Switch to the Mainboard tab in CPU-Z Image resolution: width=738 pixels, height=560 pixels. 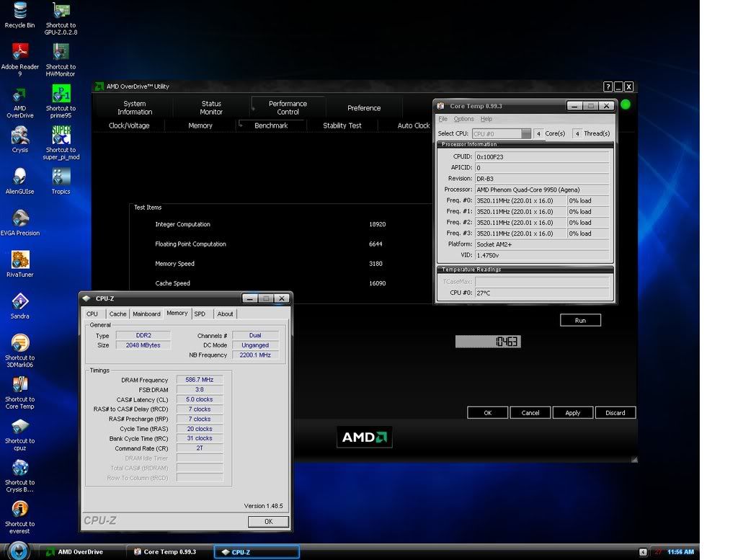(x=146, y=314)
